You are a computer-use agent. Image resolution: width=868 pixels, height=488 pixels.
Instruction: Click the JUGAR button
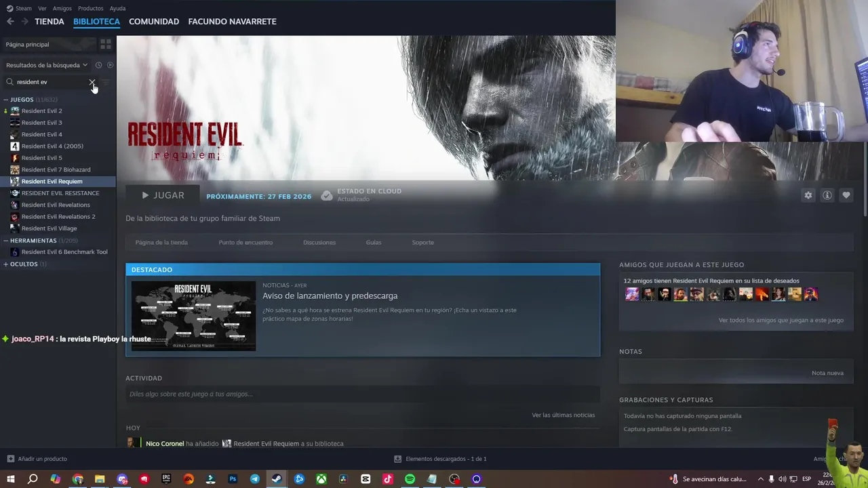click(163, 195)
